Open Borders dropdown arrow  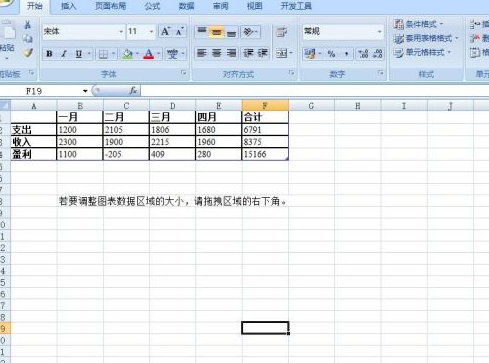113,54
